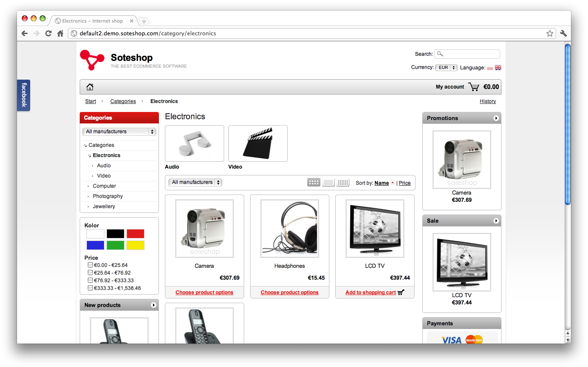This screenshot has height=367, width=588.
Task: Open the Currency EUR selector
Action: [446, 67]
